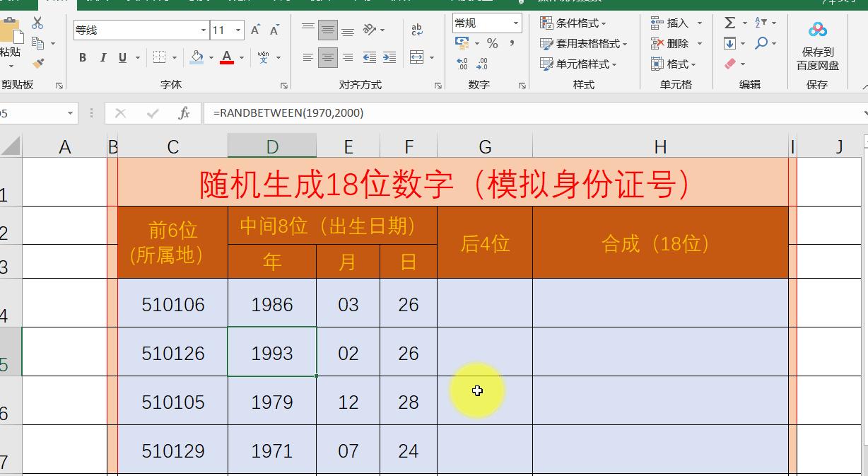Click the AutoSum sigma icon
Screen dimensions: 868x476
(x=730, y=23)
